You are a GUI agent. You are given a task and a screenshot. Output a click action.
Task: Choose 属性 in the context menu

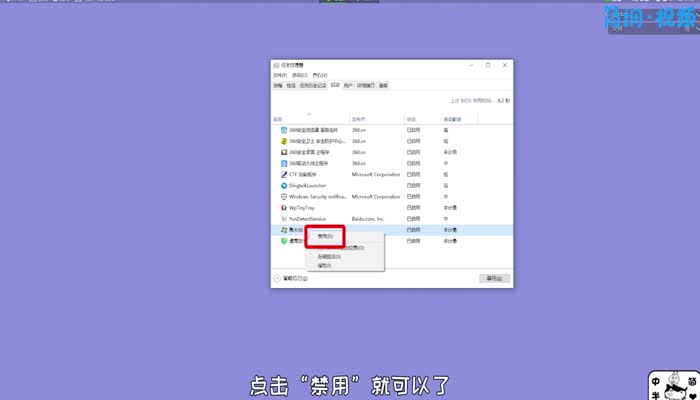[x=323, y=265]
